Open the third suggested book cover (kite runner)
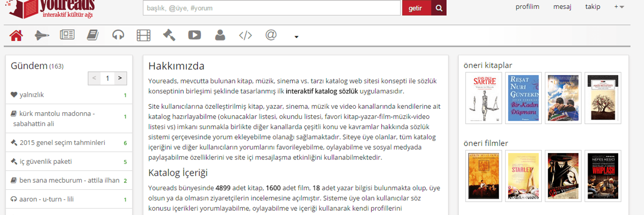 click(x=563, y=98)
